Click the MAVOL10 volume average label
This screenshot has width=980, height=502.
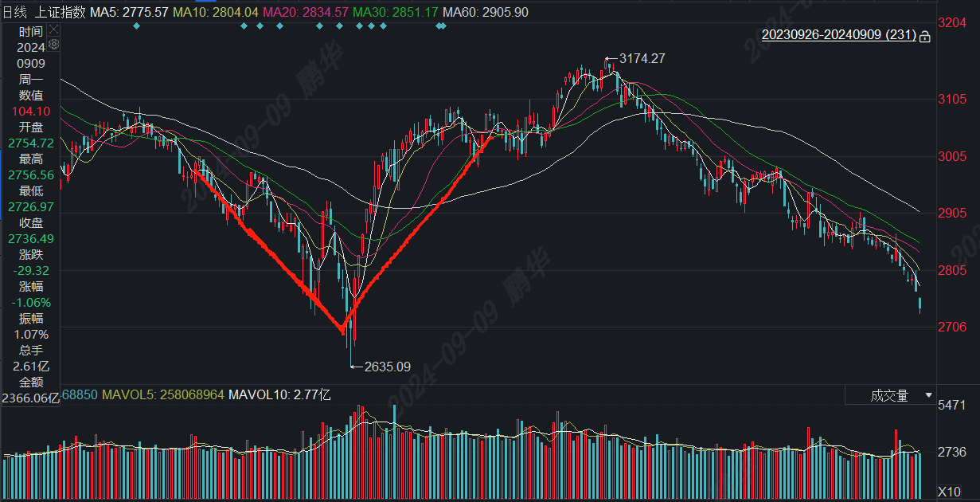[279, 394]
